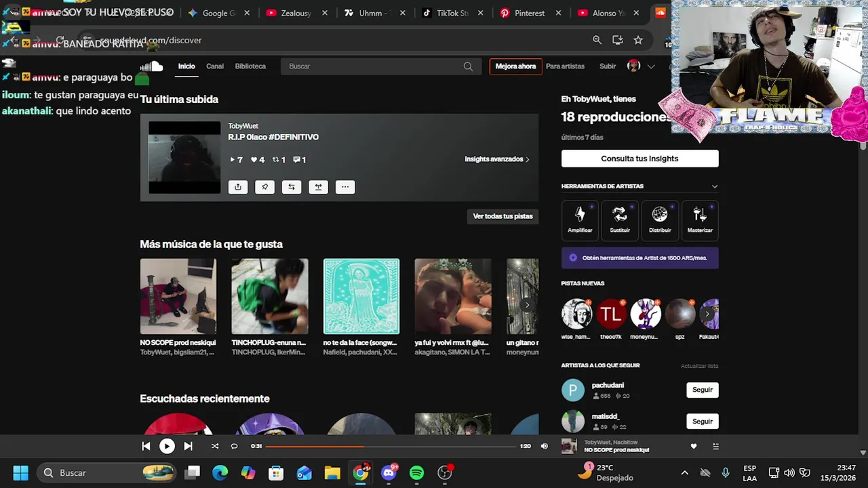Collapse the Herramientas de artistas section

(x=714, y=186)
